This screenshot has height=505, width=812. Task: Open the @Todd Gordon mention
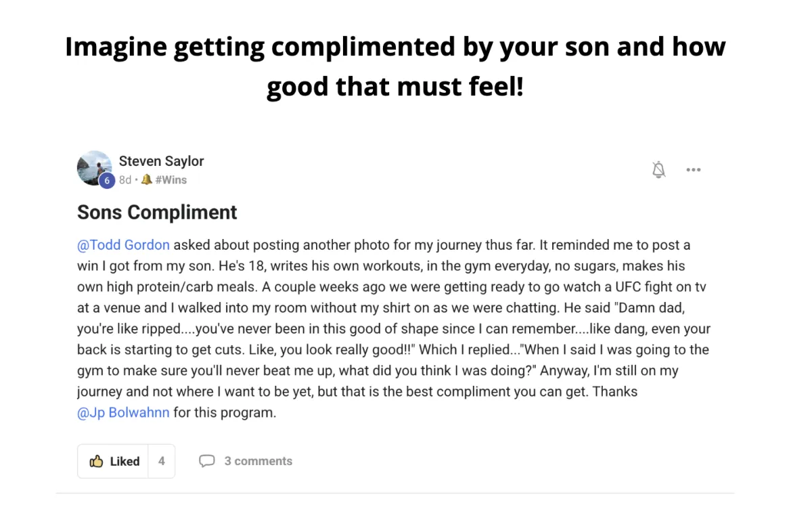click(123, 245)
